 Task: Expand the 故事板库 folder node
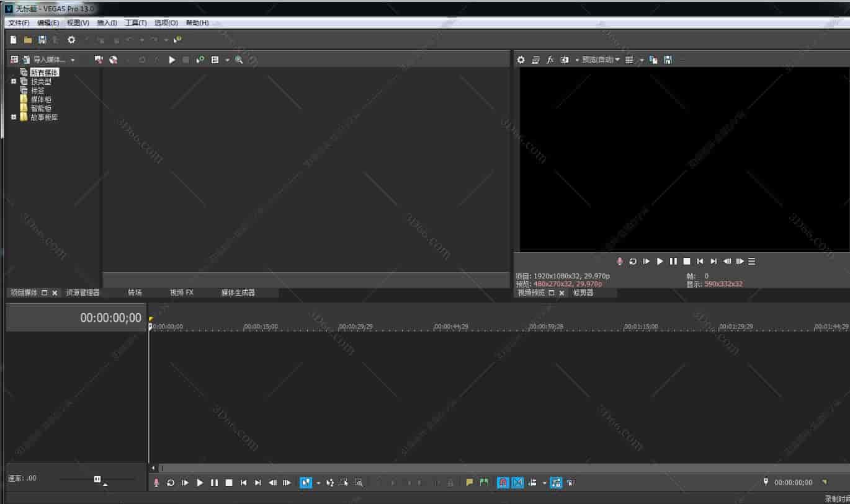pyautogui.click(x=14, y=117)
